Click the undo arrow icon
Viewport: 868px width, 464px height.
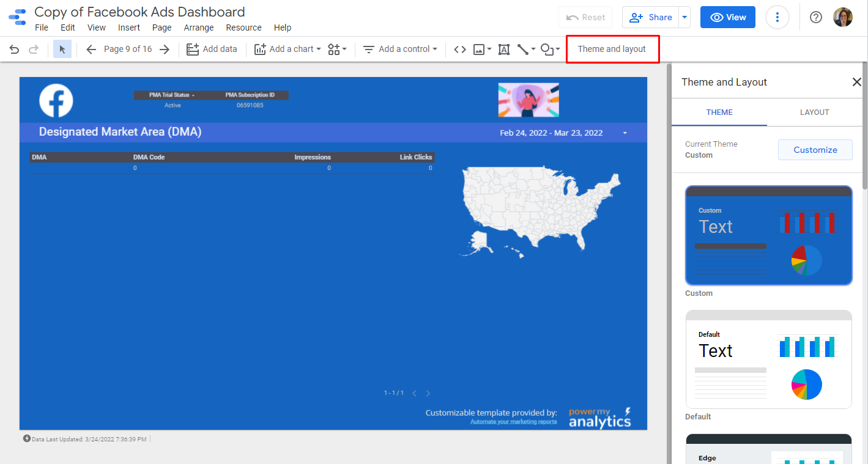[x=14, y=50]
